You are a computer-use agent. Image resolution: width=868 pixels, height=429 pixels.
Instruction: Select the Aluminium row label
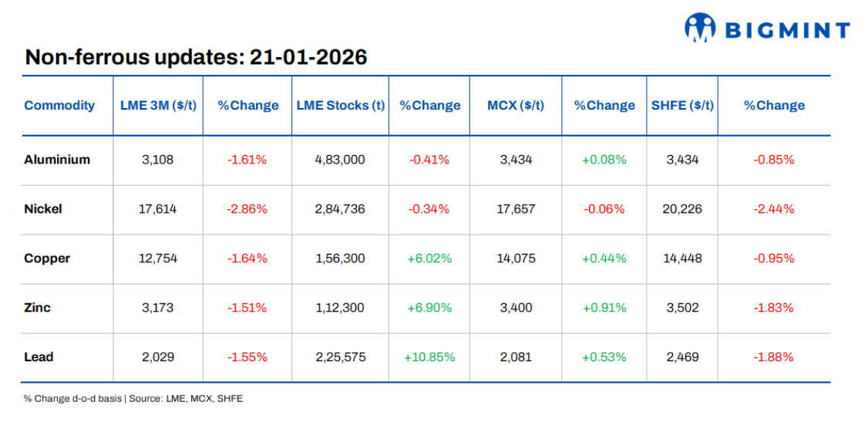point(57,160)
